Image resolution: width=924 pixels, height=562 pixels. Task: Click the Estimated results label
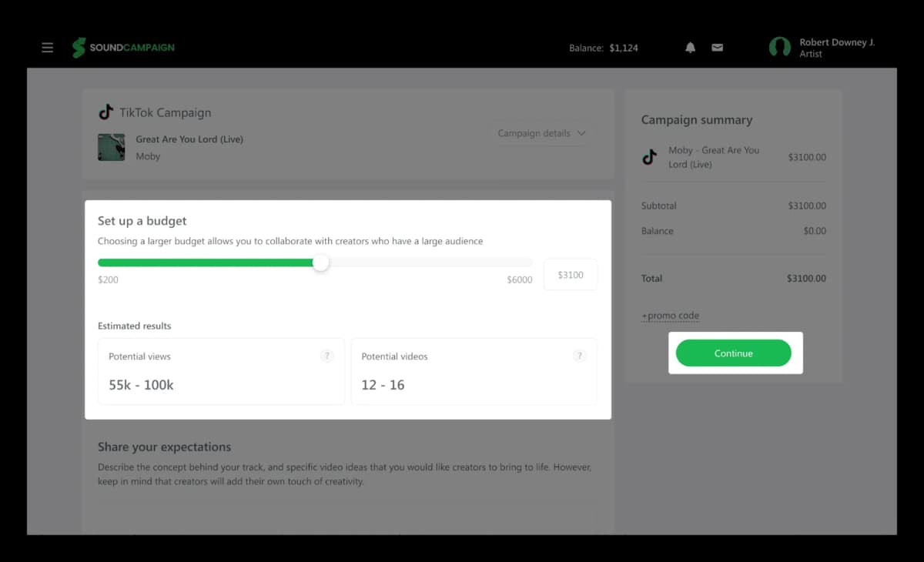135,326
